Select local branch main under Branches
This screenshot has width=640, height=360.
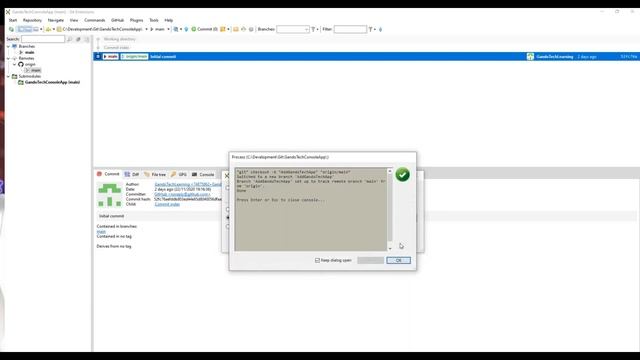point(29,52)
